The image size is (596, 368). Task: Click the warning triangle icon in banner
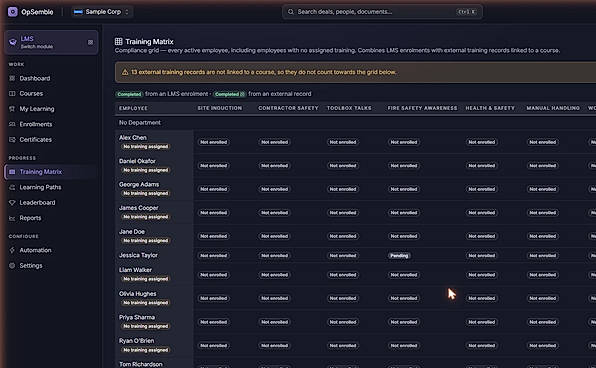[125, 72]
